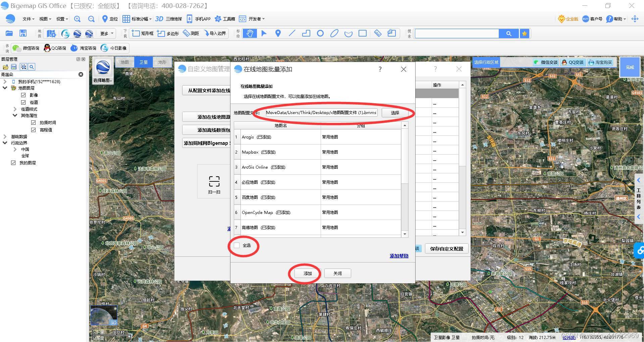Select the 测距 measure distance tool
Viewport: 644px width, 342px height.
tap(191, 34)
